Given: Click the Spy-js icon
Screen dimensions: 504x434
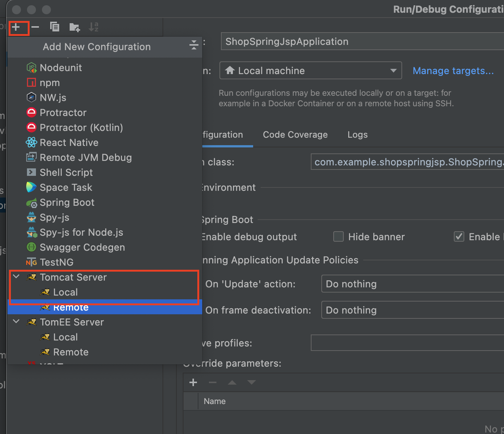Looking at the screenshot, I should coord(31,217).
